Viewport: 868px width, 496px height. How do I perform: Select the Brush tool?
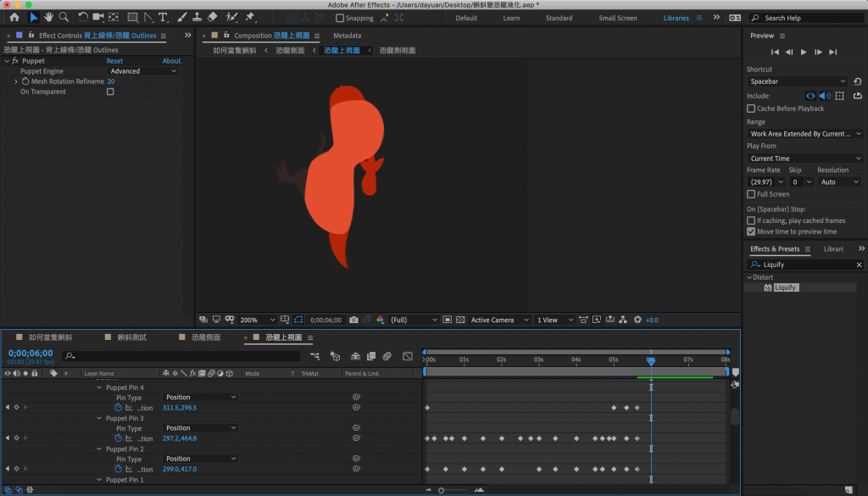[181, 17]
